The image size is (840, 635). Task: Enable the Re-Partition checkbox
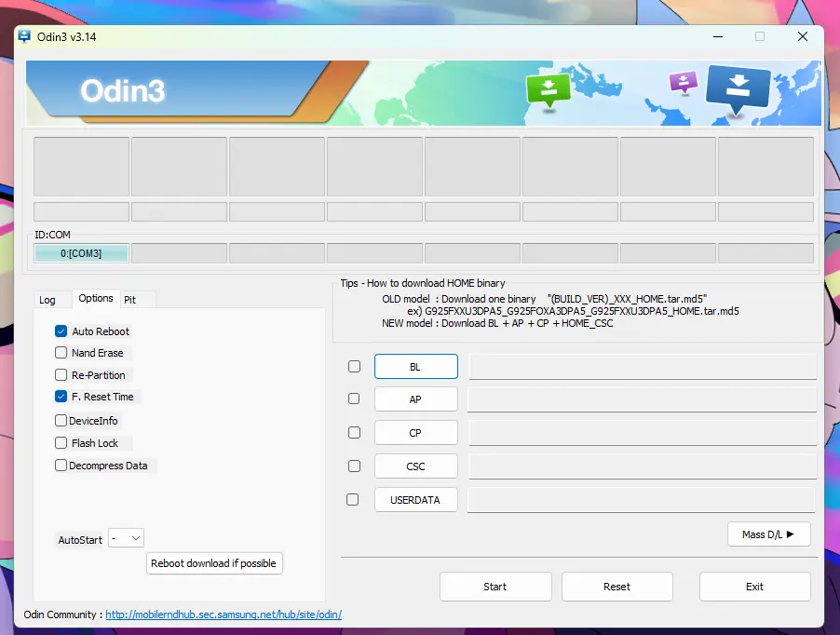[x=61, y=375]
